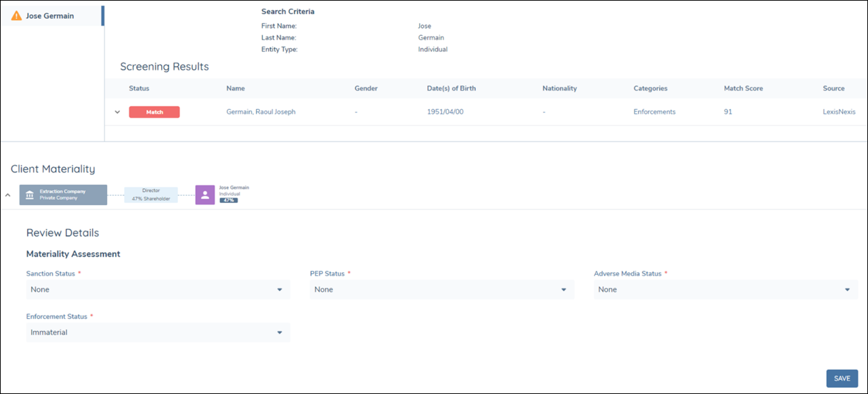Click the match score of 91

tap(727, 112)
